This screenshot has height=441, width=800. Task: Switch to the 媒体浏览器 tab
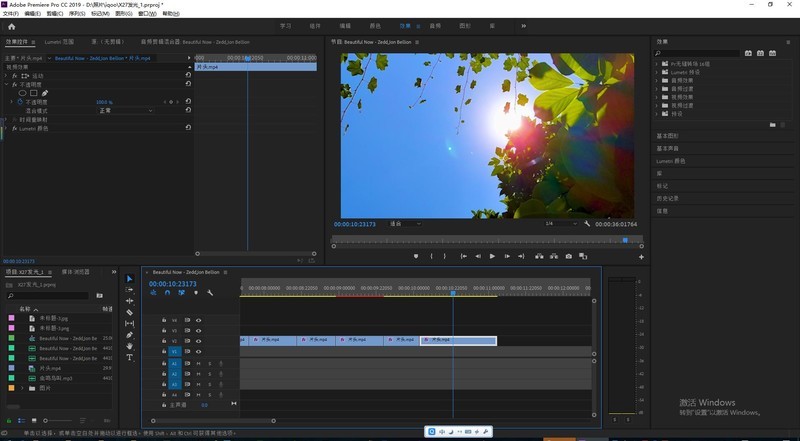coord(76,271)
